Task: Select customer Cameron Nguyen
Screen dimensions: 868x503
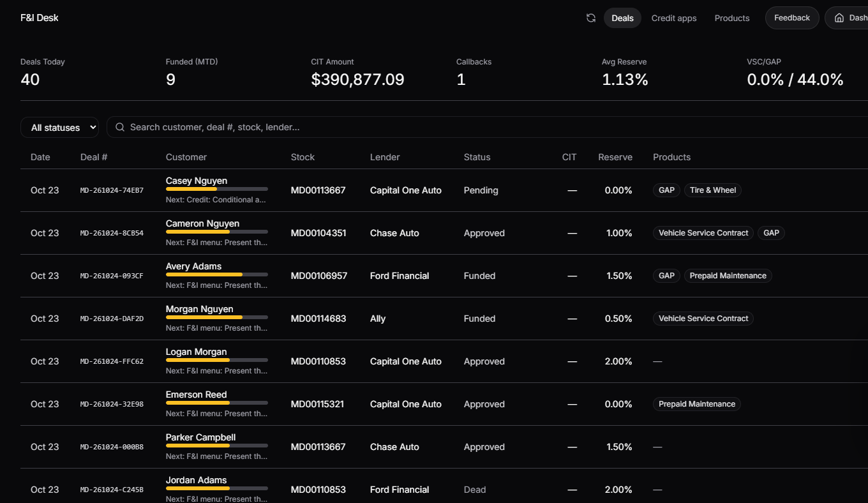Action: pyautogui.click(x=202, y=223)
